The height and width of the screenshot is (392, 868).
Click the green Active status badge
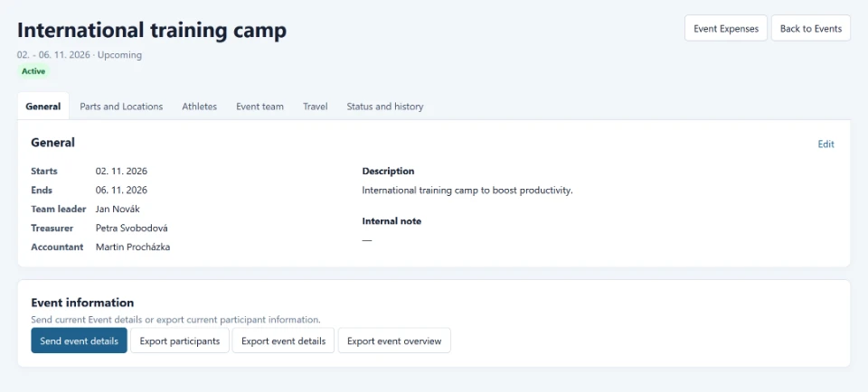click(33, 71)
